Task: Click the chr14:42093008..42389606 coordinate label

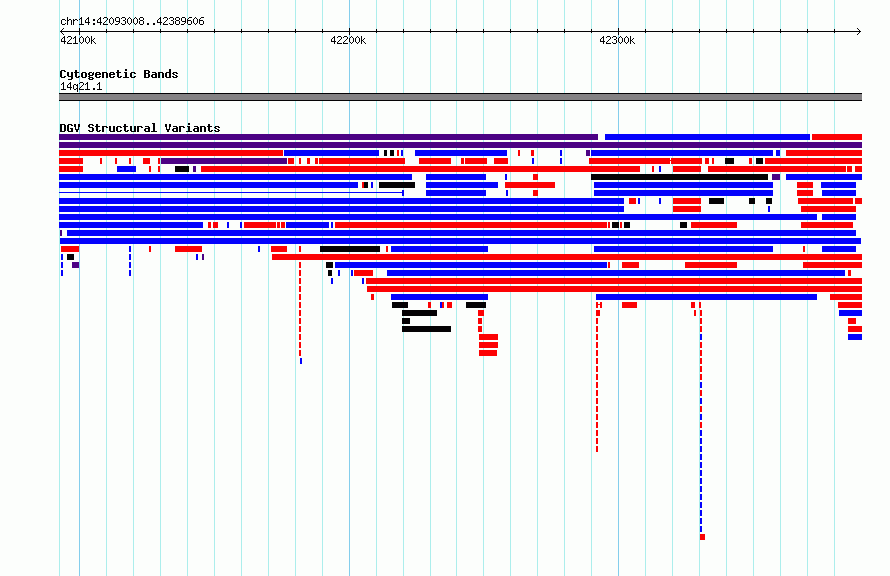Action: click(x=132, y=21)
